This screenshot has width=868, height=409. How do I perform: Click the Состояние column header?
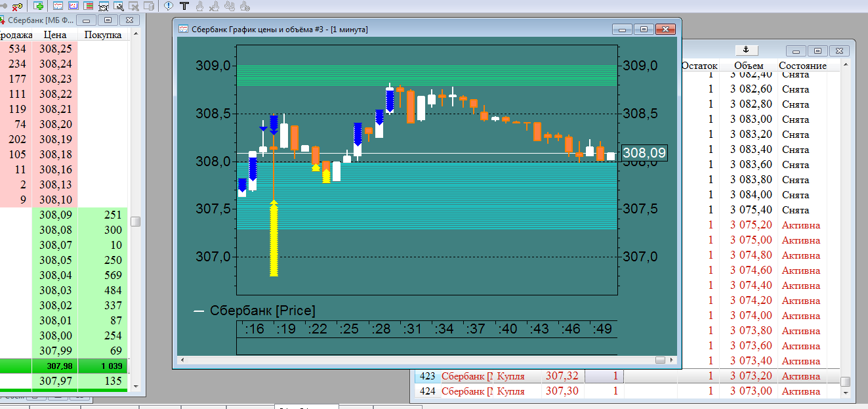tap(802, 66)
